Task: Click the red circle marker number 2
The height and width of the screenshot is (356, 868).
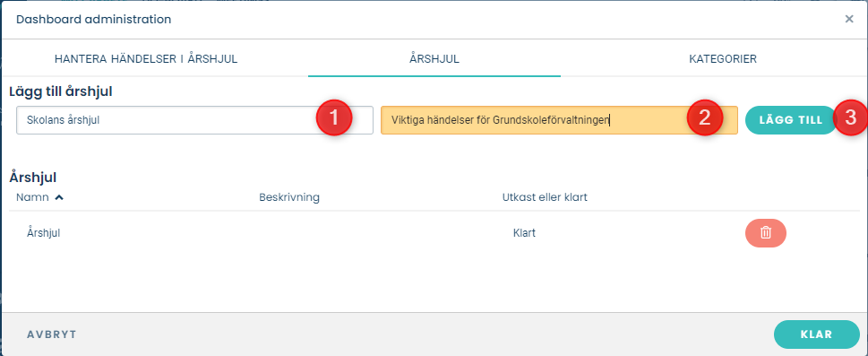Action: click(704, 117)
